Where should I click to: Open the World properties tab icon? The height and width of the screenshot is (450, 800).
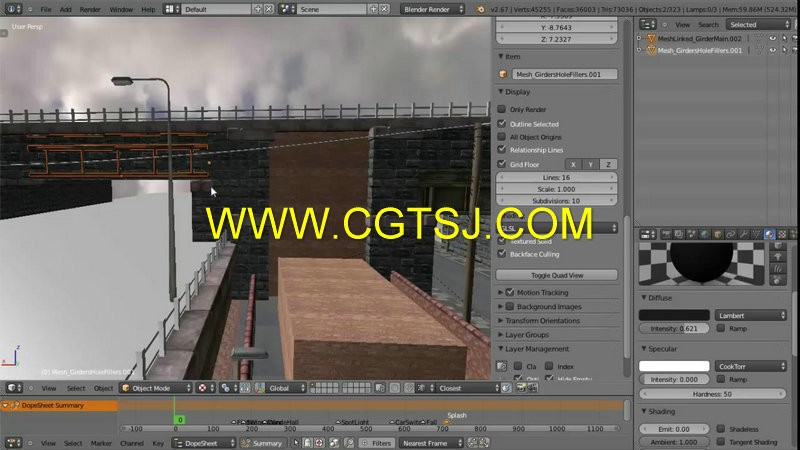705,234
